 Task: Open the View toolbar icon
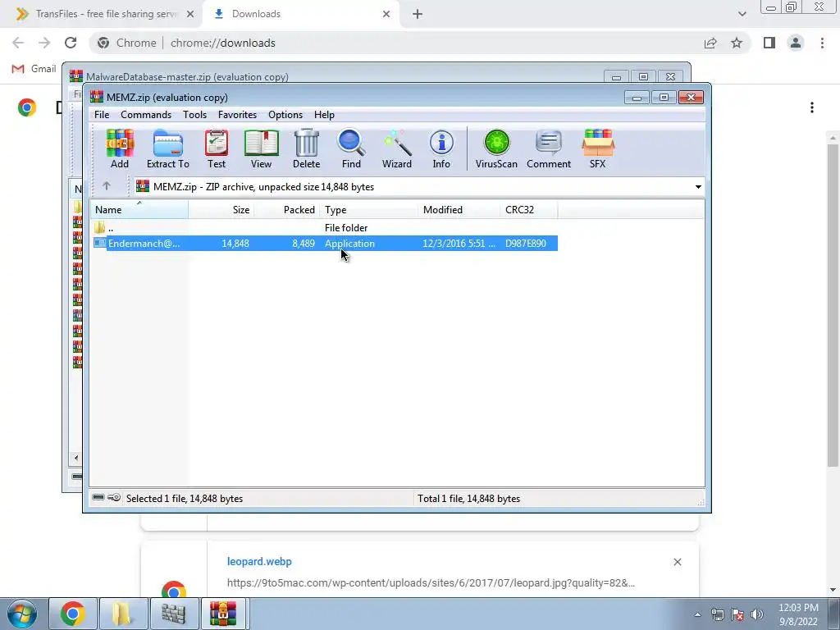pos(262,149)
